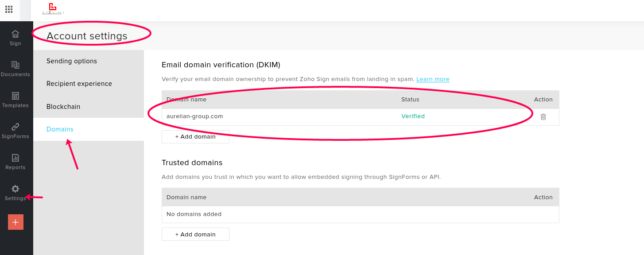Add domain under Trusted domains
Viewport: 644px width, 255px height.
(195, 234)
